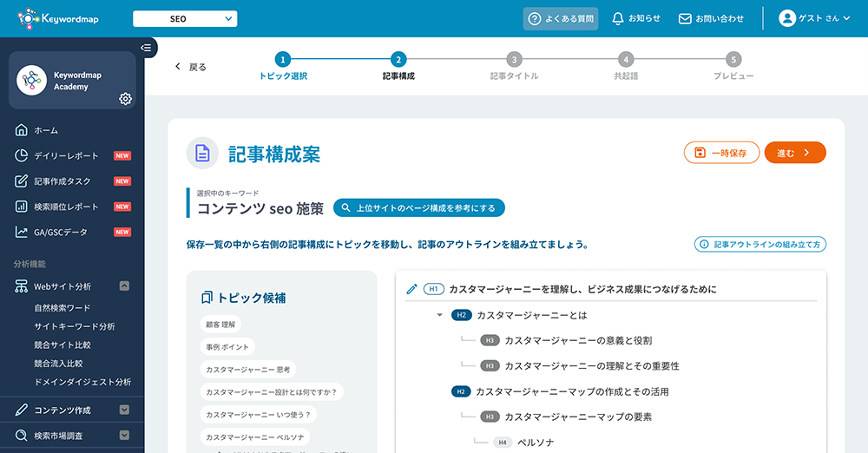Select サイトキーワード分析 submenu item

coord(75,326)
